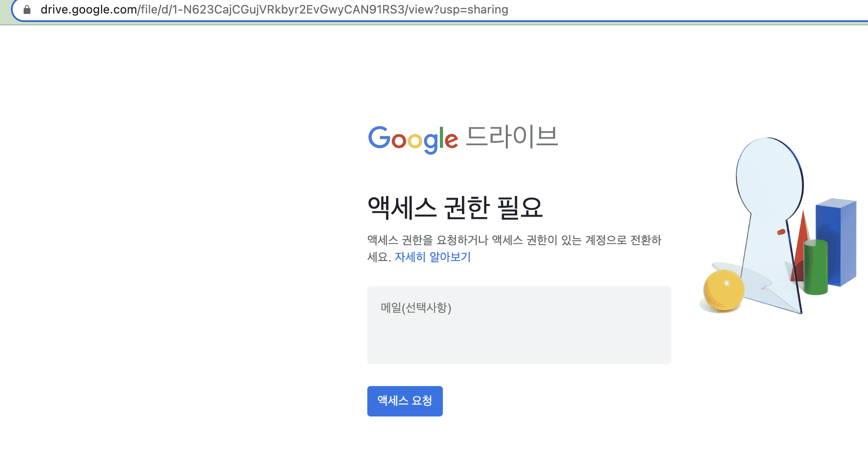Click the lock icon in the address bar

27,10
